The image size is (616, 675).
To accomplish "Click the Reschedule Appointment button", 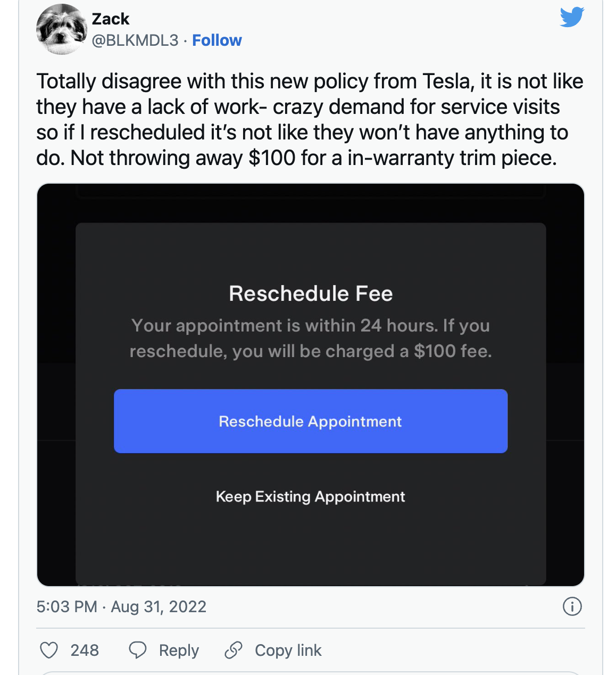I will [311, 421].
